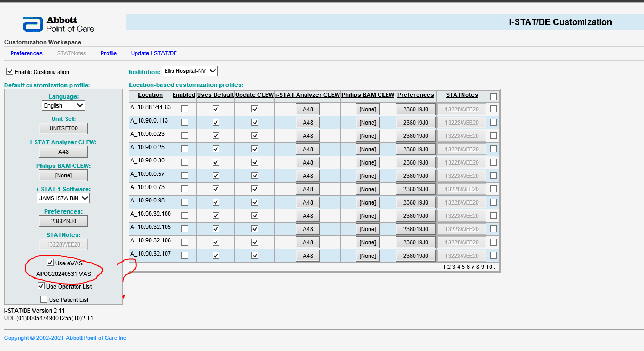Open the Preferences tab

tap(27, 53)
